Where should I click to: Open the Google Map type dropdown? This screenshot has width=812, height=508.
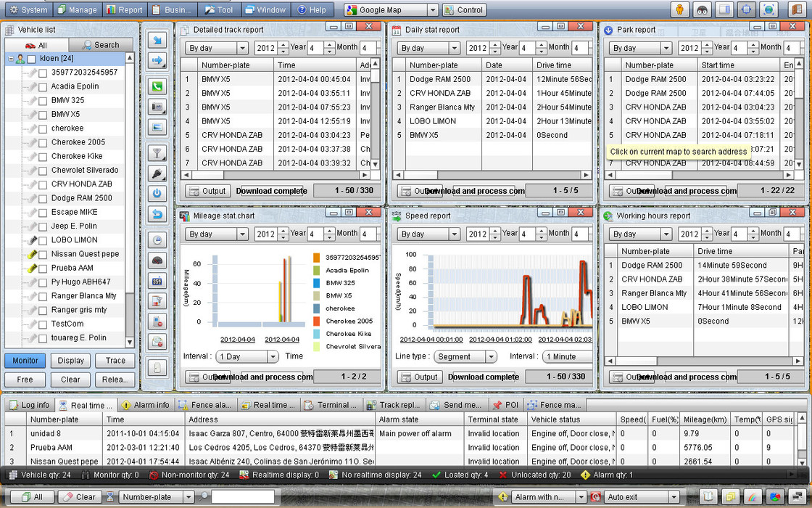tap(432, 10)
